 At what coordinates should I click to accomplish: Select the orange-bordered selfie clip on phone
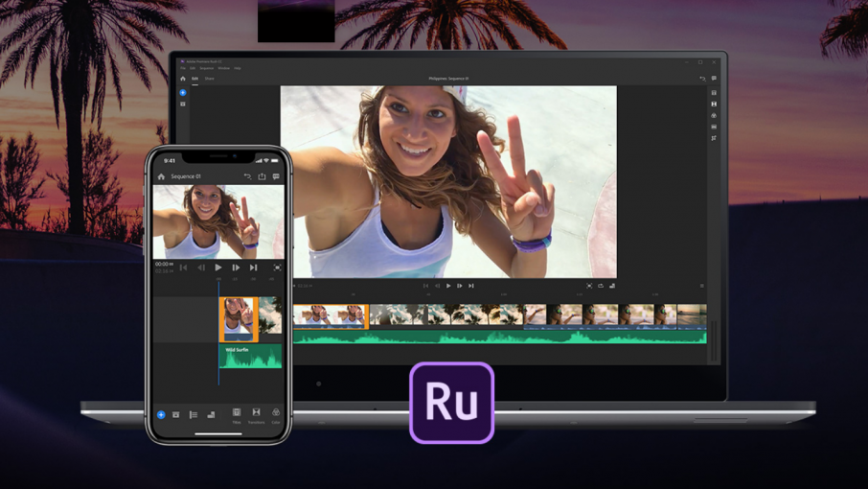click(239, 319)
